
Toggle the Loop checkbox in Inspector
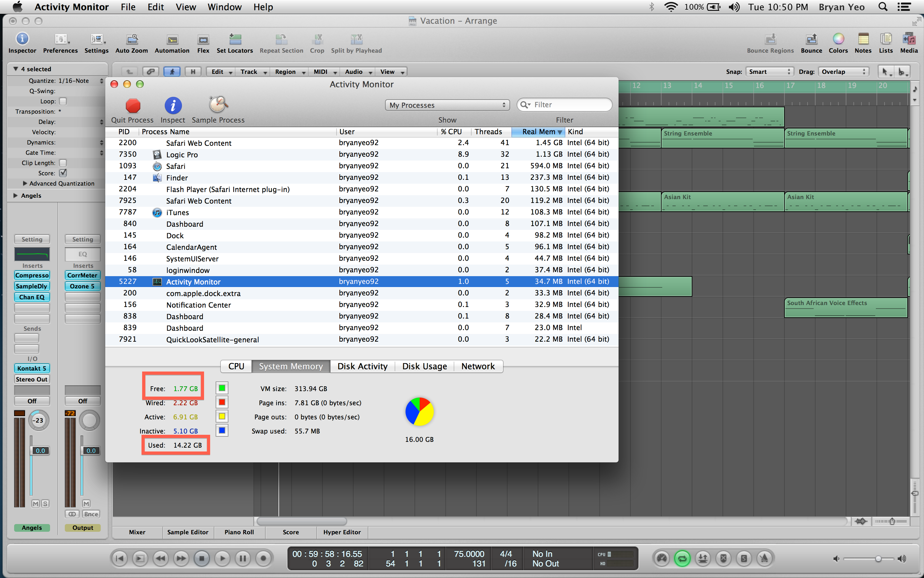[63, 101]
